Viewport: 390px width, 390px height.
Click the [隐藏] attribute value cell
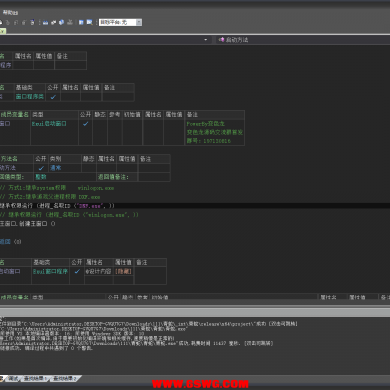coord(123,271)
